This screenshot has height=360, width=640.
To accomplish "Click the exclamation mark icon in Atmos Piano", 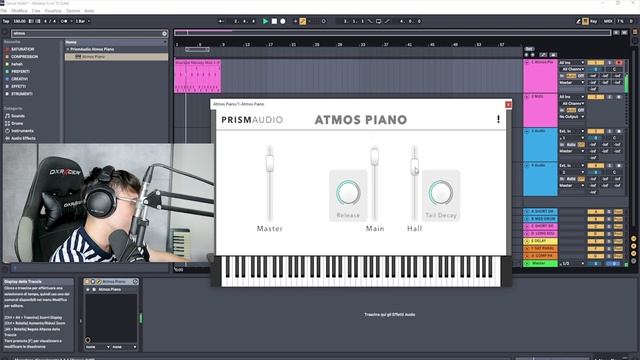I will point(498,119).
